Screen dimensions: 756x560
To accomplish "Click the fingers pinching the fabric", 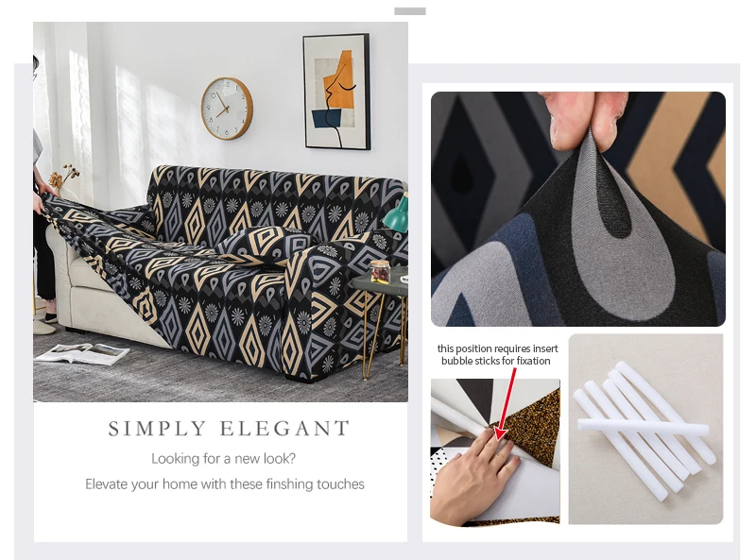I will point(584,118).
